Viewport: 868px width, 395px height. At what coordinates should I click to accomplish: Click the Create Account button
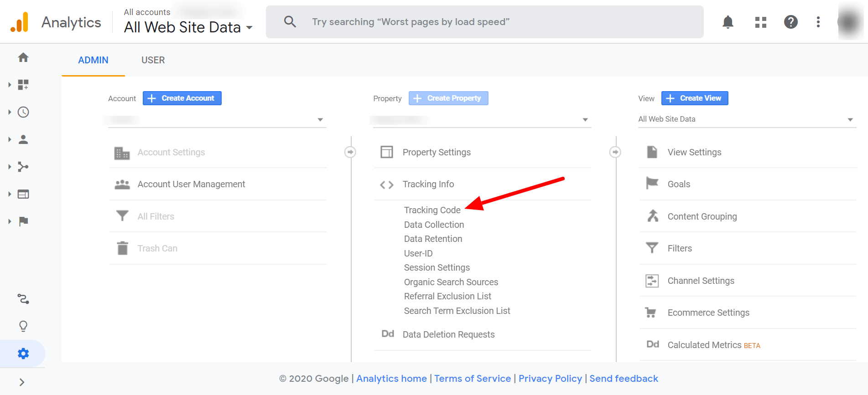pyautogui.click(x=182, y=98)
